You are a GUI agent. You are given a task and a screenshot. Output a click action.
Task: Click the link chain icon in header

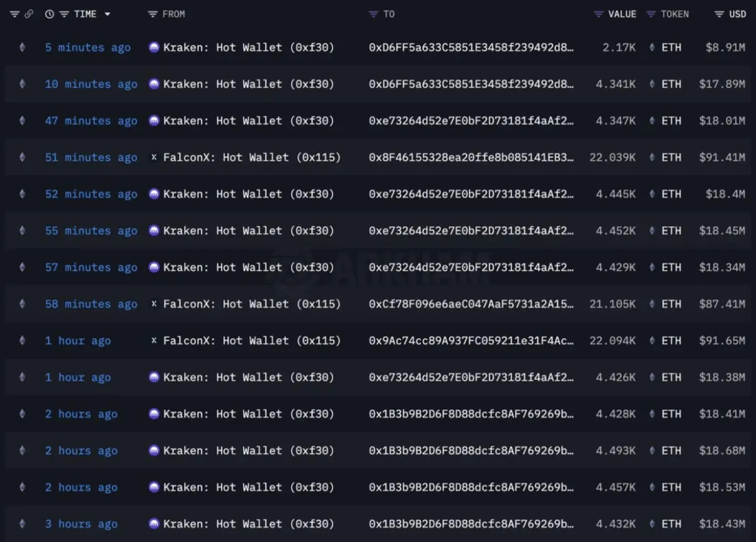coord(28,14)
